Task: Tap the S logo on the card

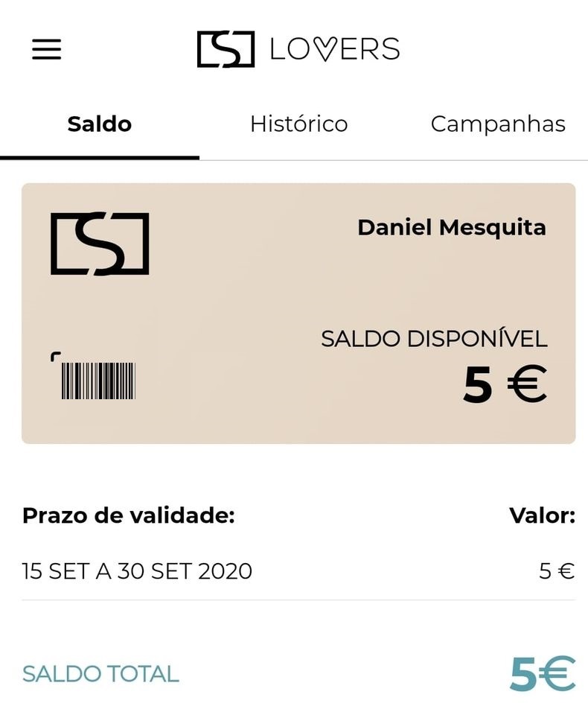Action: tap(100, 243)
